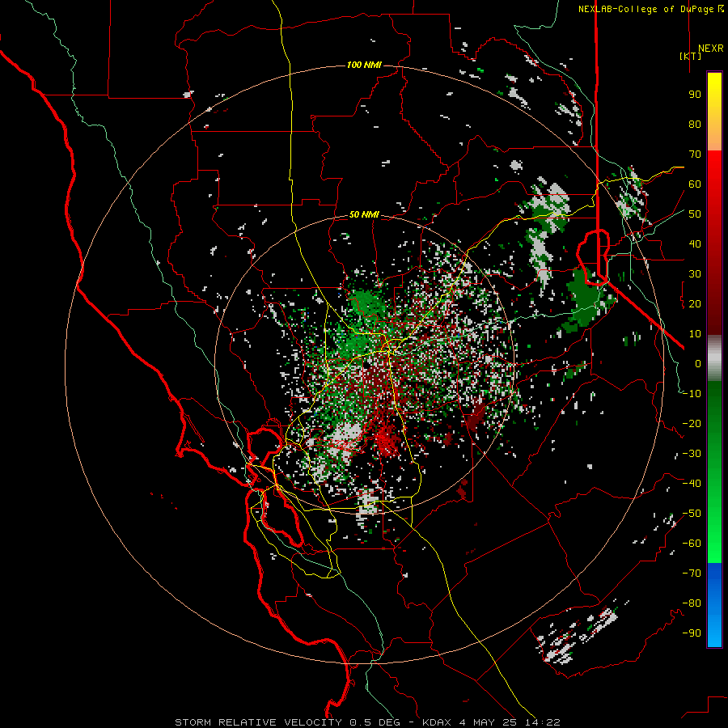Click the [KT] units label

(691, 56)
